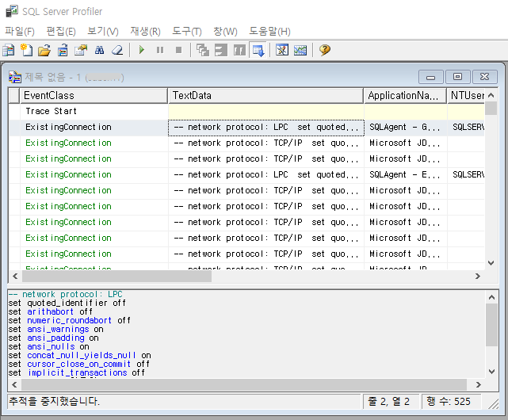Viewport: 508px width, 420px height.
Task: Click the ApplicationNa... column header
Action: (405, 96)
